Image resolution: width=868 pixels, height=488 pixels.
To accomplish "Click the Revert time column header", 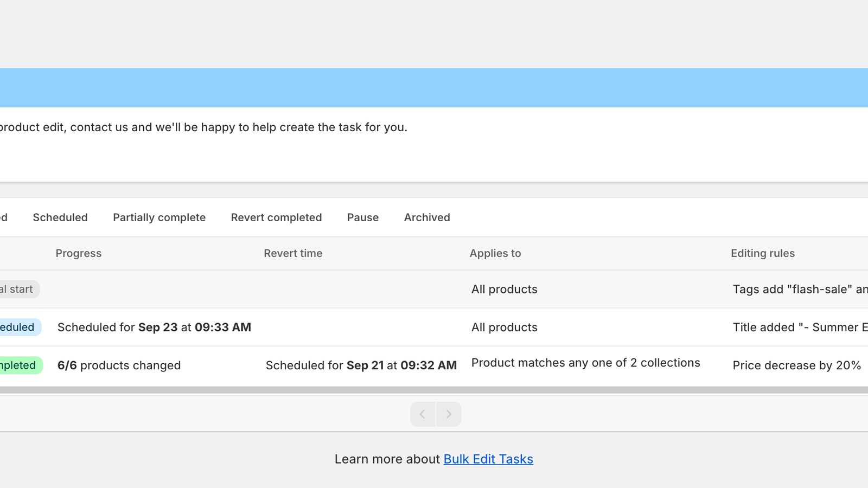I will [293, 253].
